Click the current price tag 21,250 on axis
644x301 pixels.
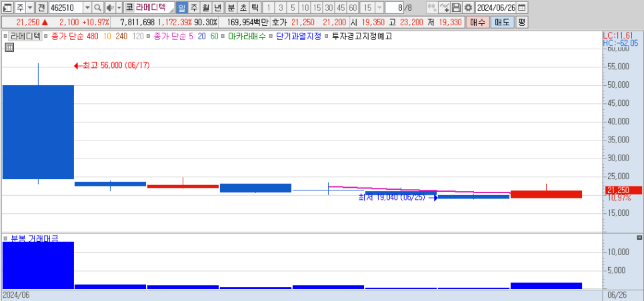623,190
